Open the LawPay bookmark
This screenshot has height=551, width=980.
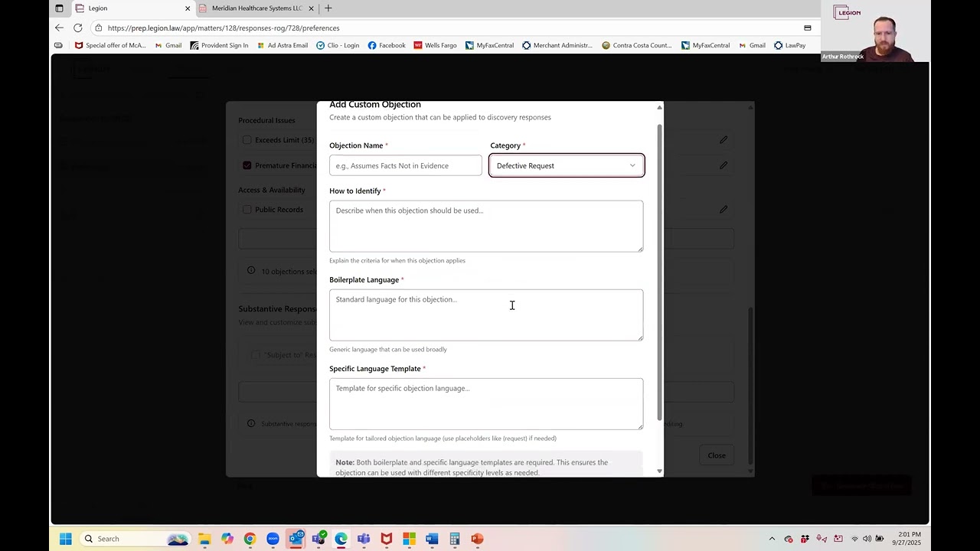789,45
